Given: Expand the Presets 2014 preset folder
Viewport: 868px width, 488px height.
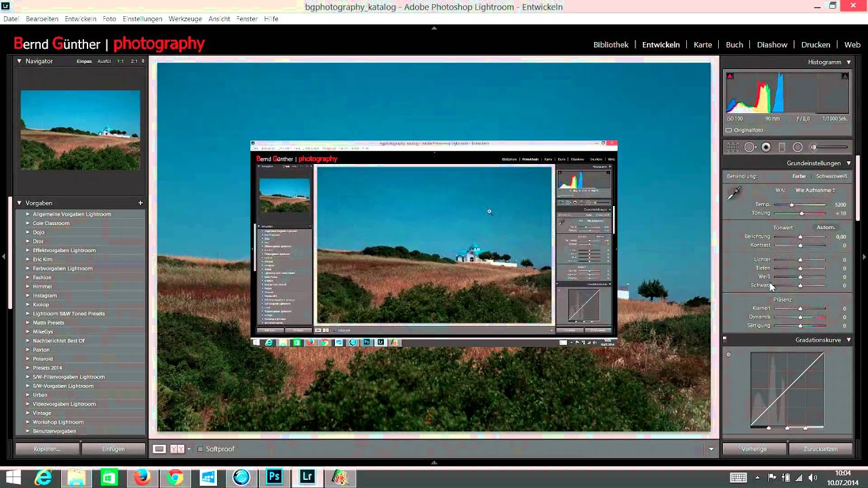Looking at the screenshot, I should pos(28,367).
